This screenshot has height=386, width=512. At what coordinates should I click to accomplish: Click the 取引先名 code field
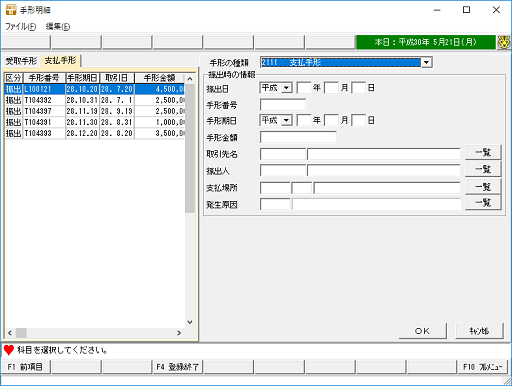click(283, 154)
